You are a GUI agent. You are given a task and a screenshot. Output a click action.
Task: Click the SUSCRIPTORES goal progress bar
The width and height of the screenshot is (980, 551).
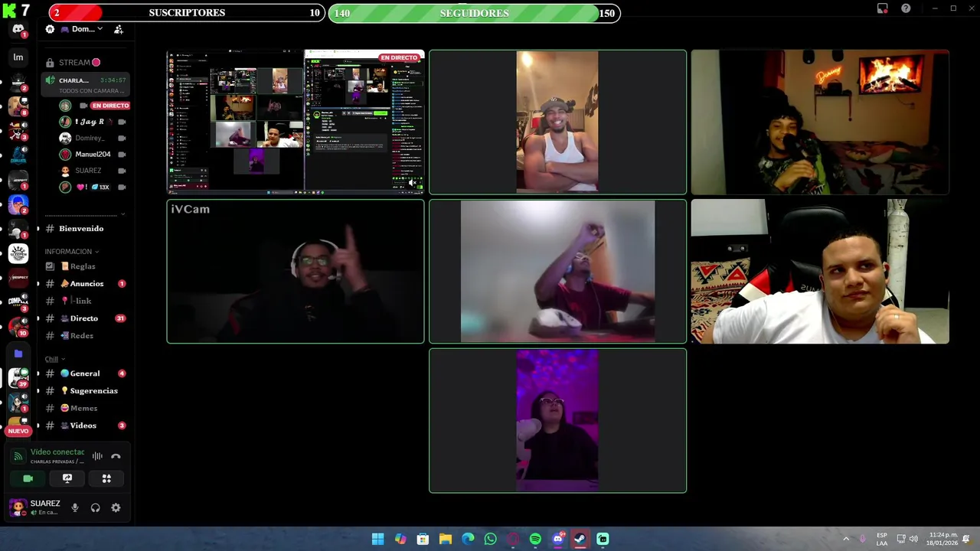tap(188, 13)
